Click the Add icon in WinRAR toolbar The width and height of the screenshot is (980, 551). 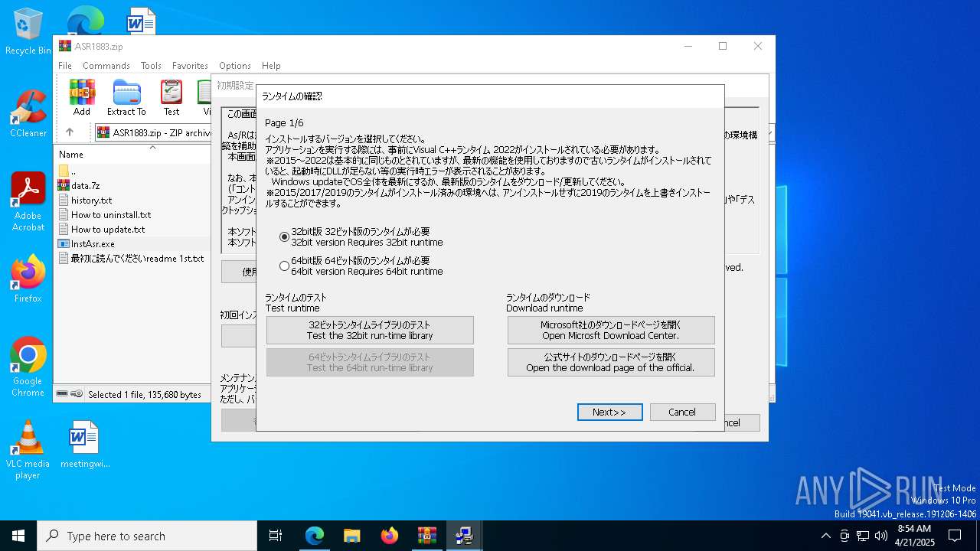(82, 97)
